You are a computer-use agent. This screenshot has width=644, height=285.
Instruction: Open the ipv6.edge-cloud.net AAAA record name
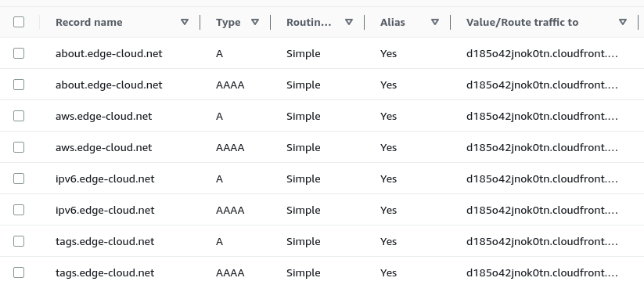[x=105, y=210]
